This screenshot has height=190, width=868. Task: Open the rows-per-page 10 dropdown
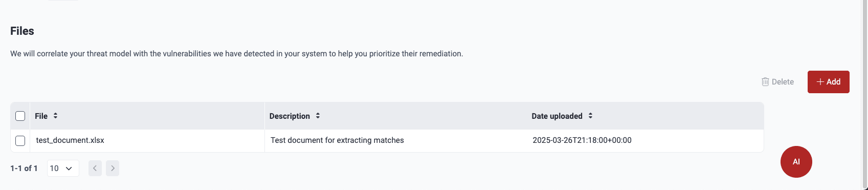pos(63,168)
